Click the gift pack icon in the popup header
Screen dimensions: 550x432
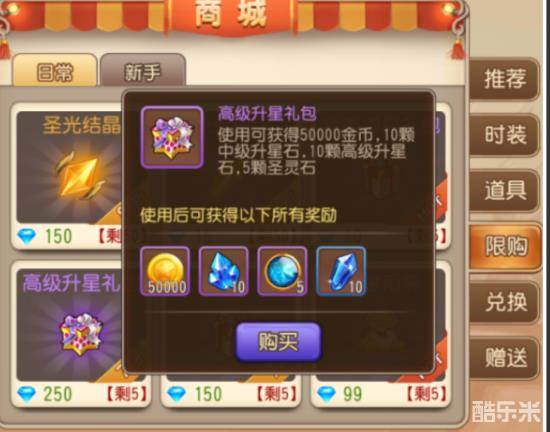point(172,137)
